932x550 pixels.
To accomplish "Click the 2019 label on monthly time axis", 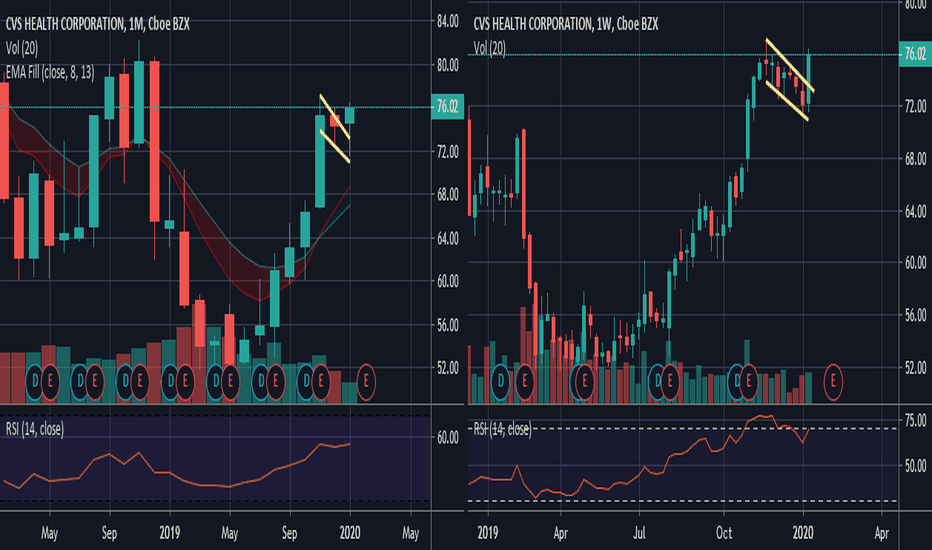I will pyautogui.click(x=170, y=533).
